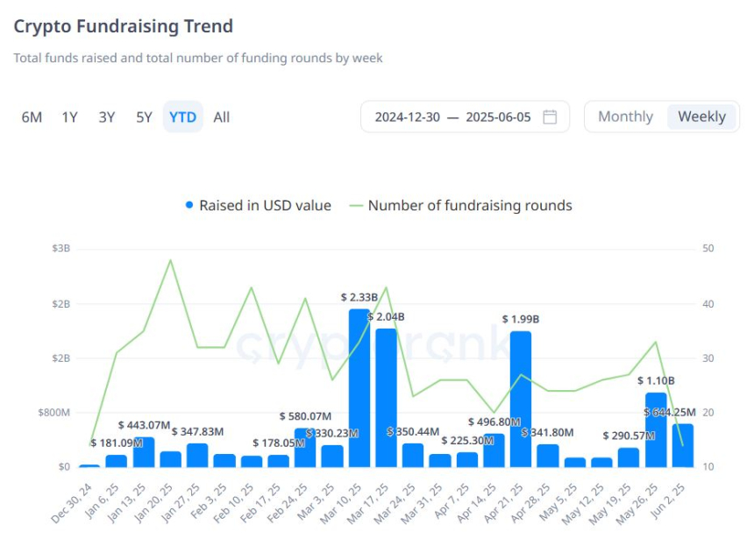Click the blue dot legend marker

(x=189, y=206)
